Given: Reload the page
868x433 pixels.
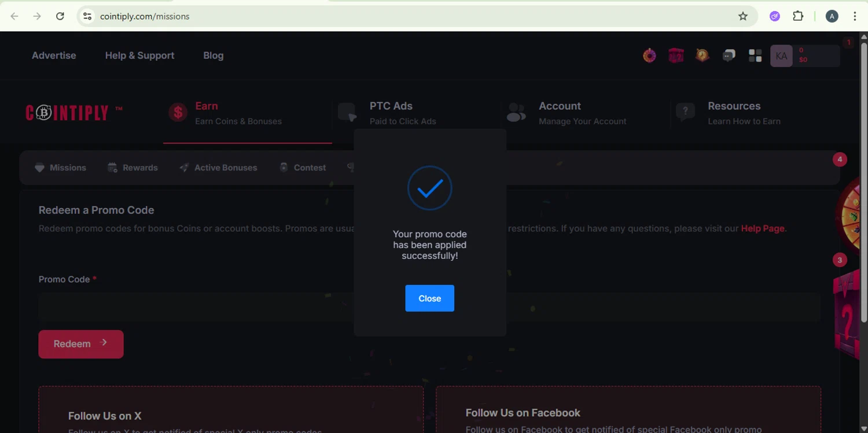Looking at the screenshot, I should [x=60, y=16].
